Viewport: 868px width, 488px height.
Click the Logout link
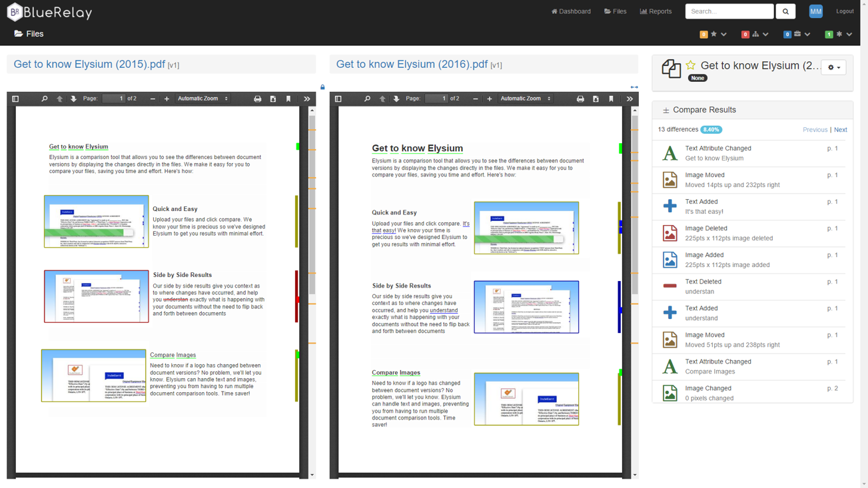(845, 11)
